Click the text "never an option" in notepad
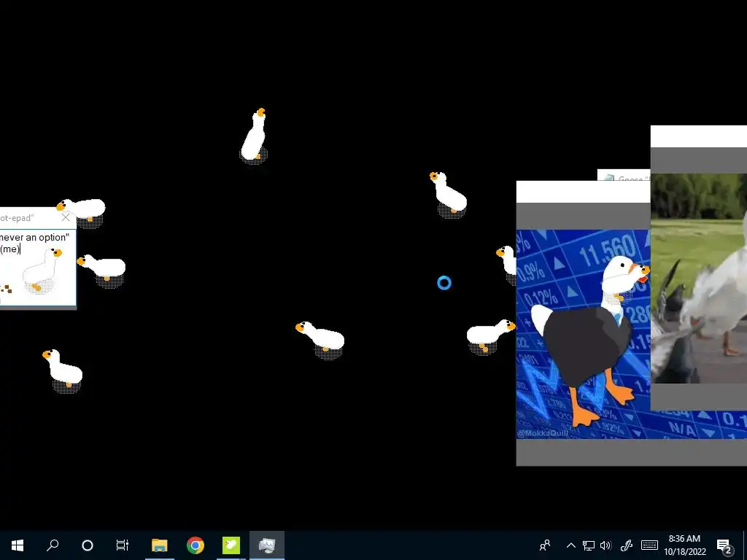Viewport: 747px width, 560px height. point(35,237)
